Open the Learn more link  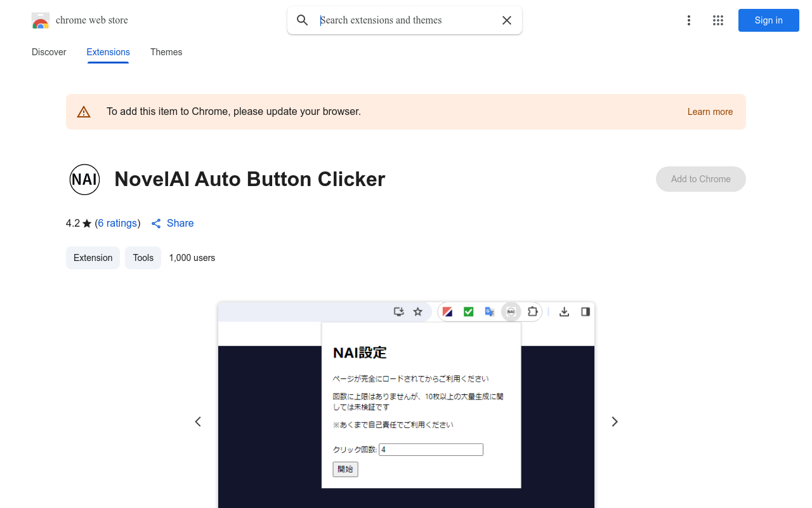pyautogui.click(x=710, y=112)
